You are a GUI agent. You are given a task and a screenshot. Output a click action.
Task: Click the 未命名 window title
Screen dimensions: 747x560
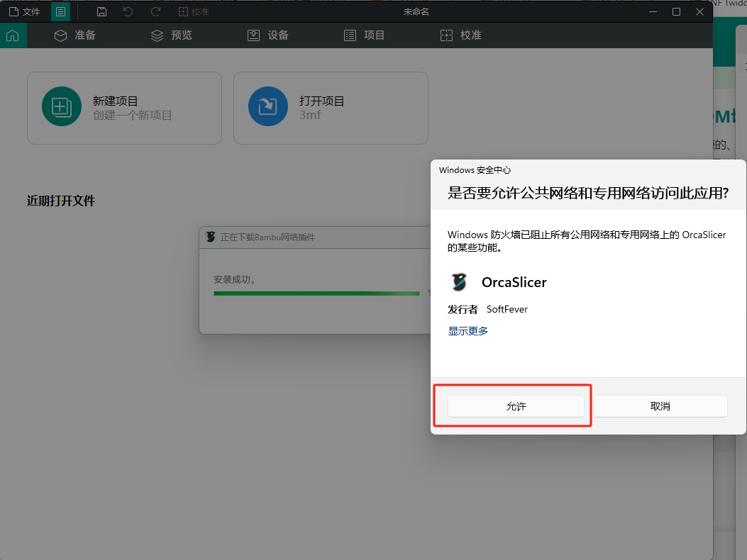[x=416, y=11]
